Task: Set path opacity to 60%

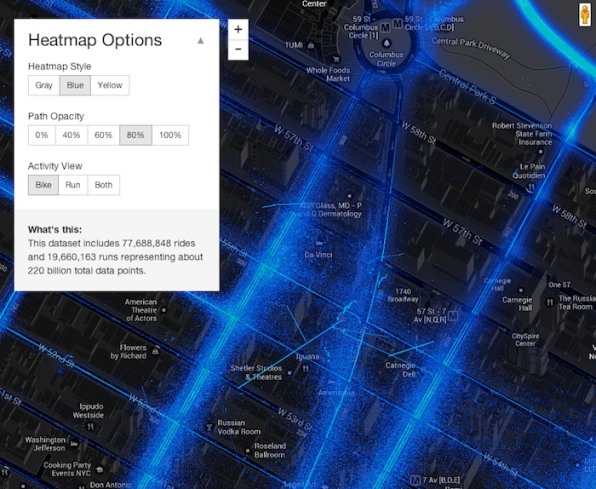Action: tap(103, 135)
